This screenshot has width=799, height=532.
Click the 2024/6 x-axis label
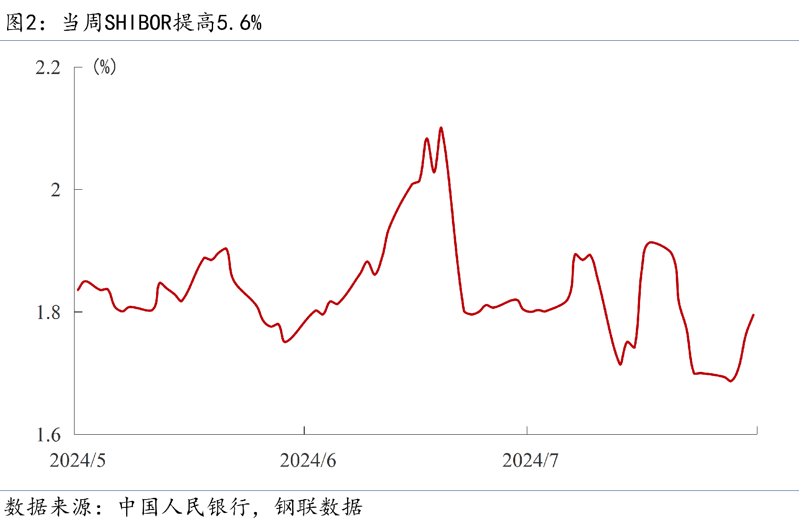click(x=308, y=460)
